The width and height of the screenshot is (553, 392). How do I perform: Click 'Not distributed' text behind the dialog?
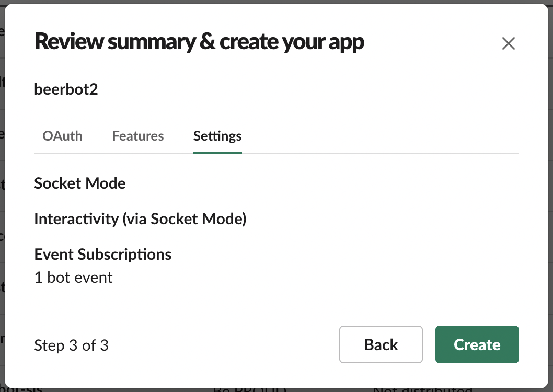point(422,389)
